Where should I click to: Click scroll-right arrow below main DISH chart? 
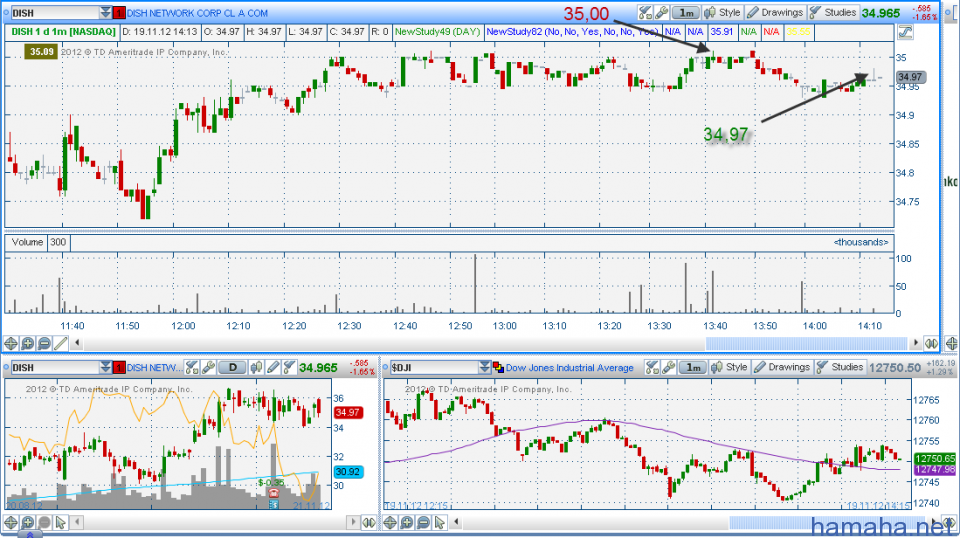tap(916, 343)
